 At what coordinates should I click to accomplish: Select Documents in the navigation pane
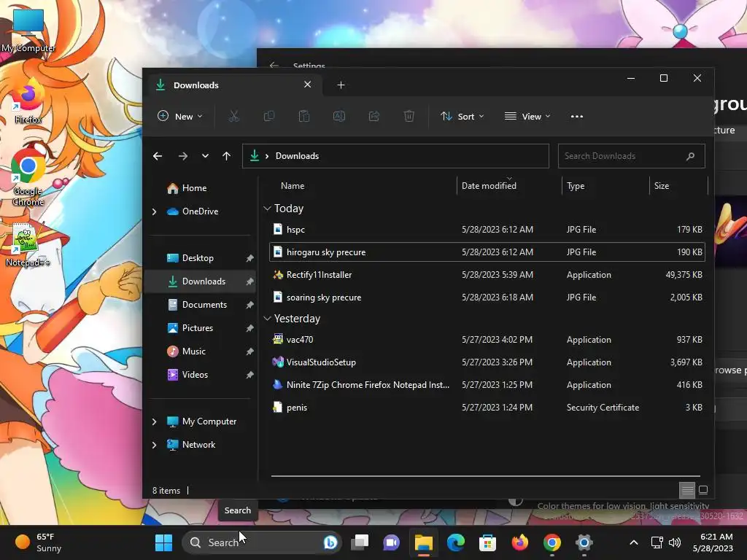click(201, 305)
